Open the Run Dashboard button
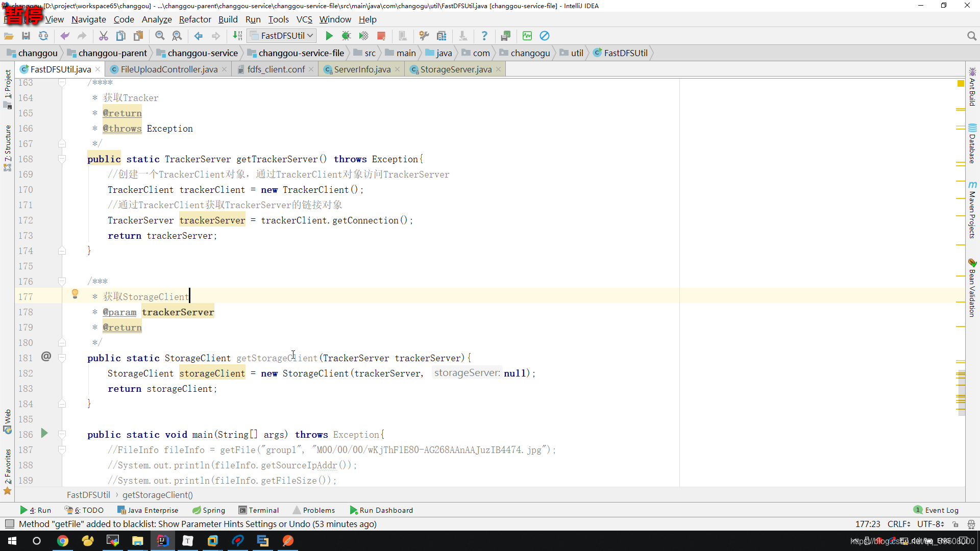The width and height of the screenshot is (980, 551). tap(381, 510)
